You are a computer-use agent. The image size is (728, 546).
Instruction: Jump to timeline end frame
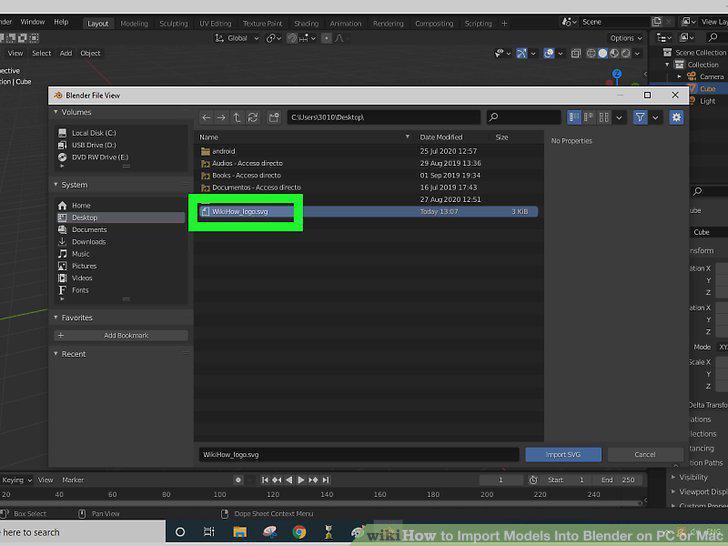pos(326,480)
